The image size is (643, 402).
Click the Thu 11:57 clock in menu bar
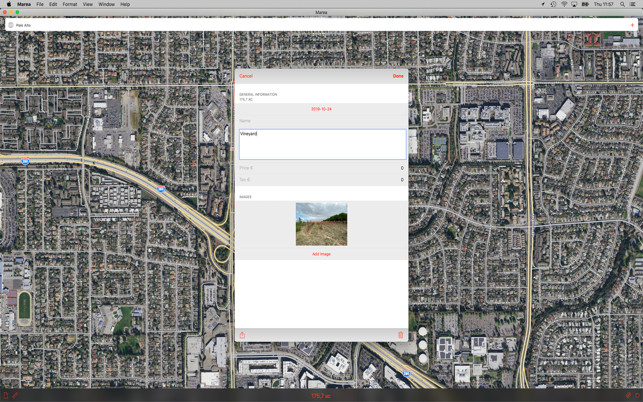pos(604,4)
